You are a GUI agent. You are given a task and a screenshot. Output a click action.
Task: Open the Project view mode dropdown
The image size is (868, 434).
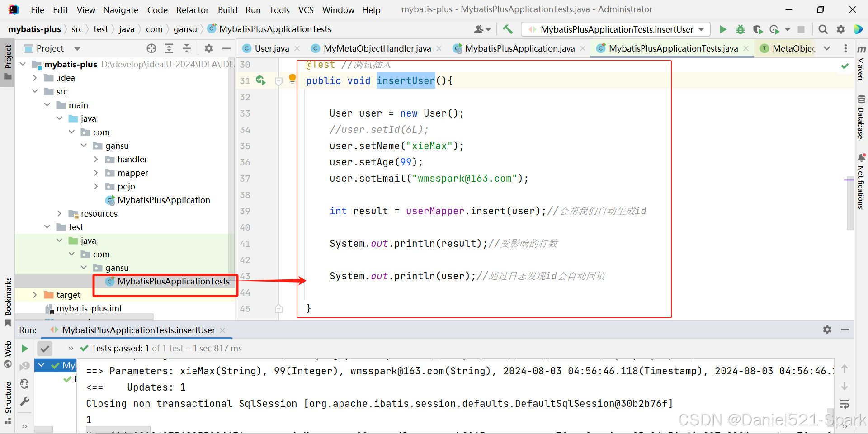click(77, 49)
